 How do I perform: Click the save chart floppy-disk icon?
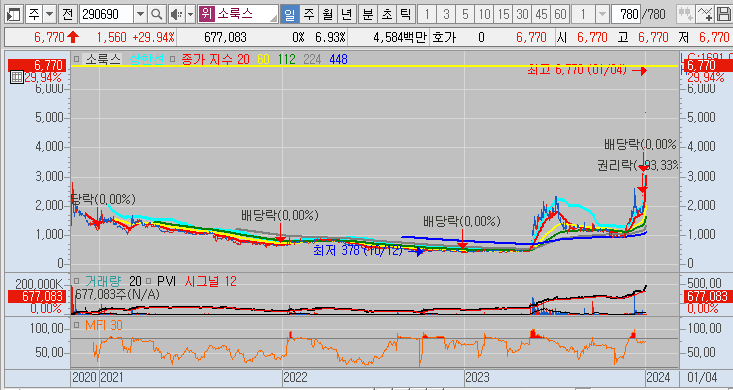[x=723, y=14]
